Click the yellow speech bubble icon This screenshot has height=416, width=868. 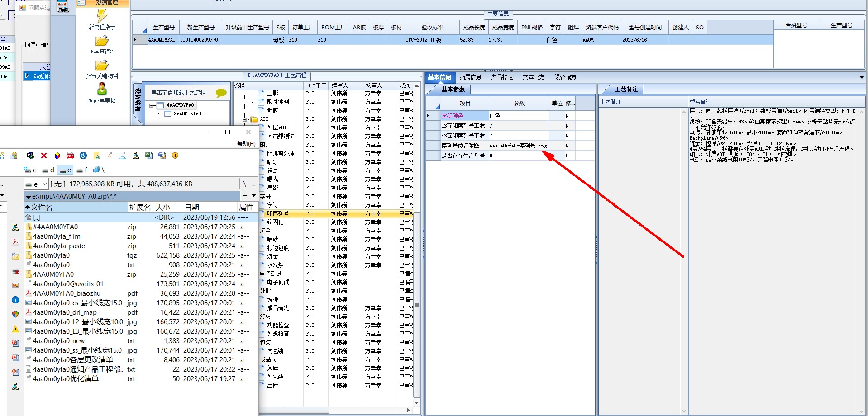tap(221, 93)
